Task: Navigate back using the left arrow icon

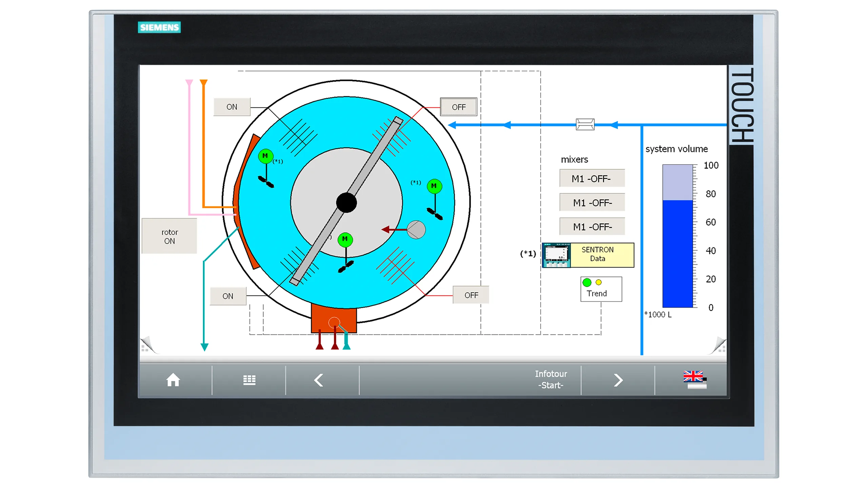Action: pos(318,380)
